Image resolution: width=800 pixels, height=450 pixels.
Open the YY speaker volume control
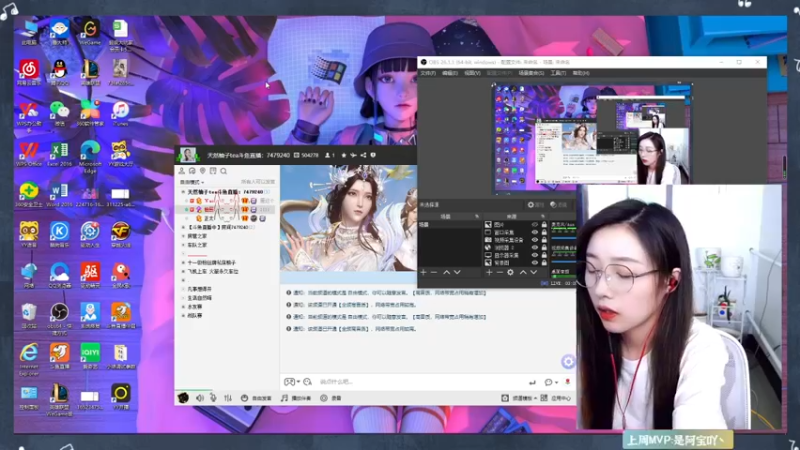(199, 398)
